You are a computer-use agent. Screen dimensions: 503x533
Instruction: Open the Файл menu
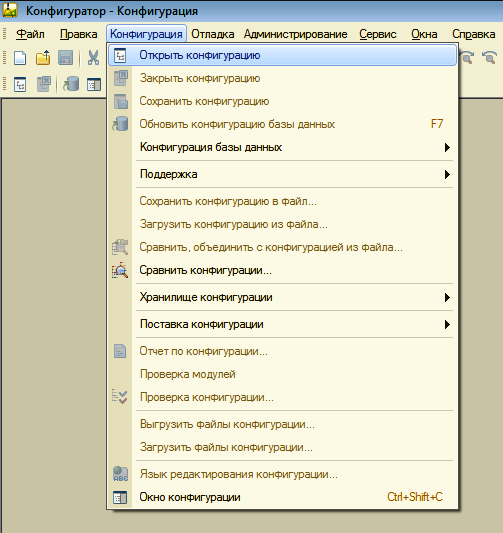click(30, 34)
